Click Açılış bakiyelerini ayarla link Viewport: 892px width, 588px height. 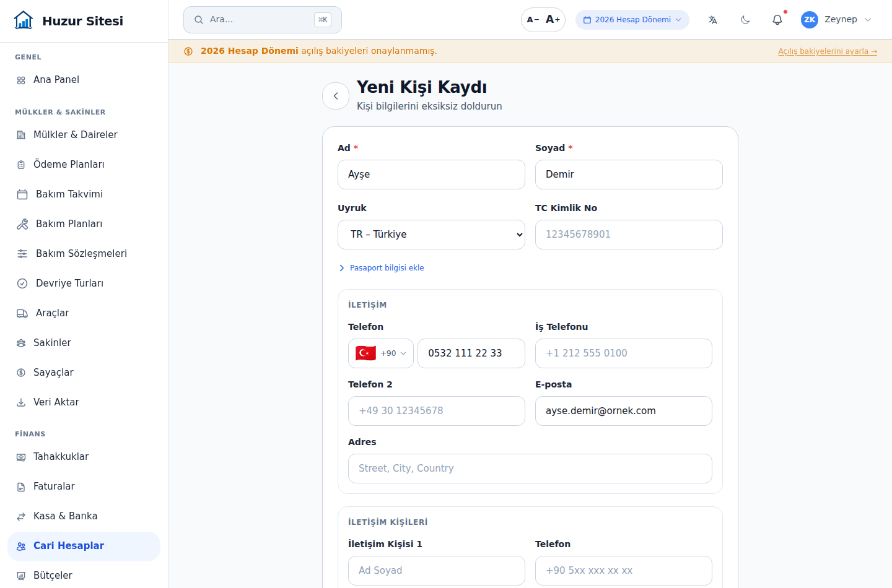point(828,51)
